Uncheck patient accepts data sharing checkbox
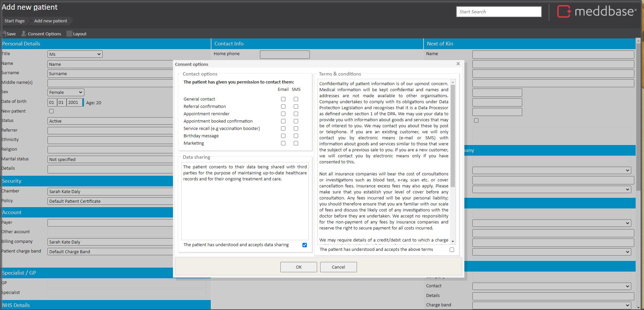The height and width of the screenshot is (310, 644). [304, 245]
